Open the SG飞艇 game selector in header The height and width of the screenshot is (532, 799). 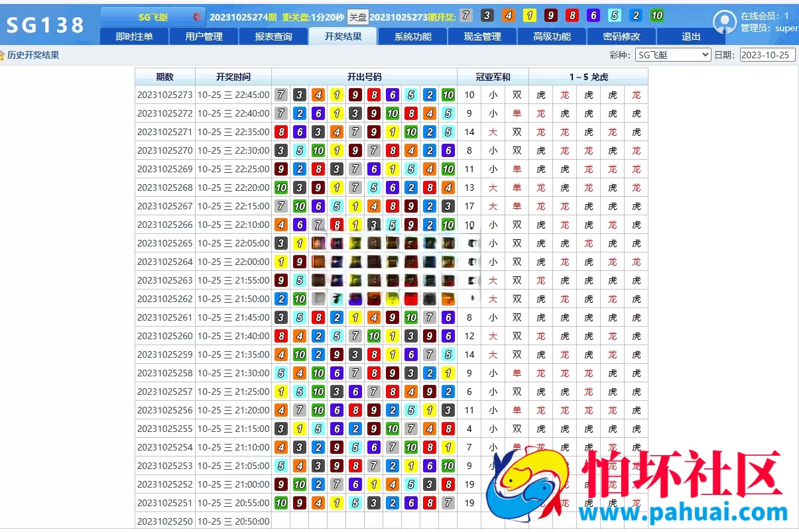coord(154,17)
